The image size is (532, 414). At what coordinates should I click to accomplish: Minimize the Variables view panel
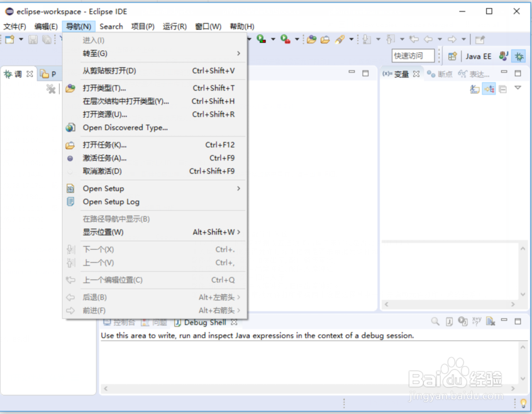504,72
